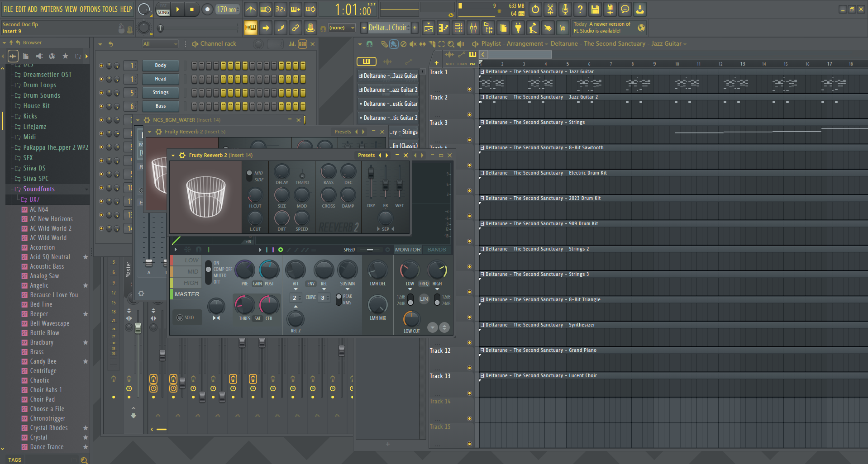Viewport: 868px width, 464px height.
Task: Mute the Body channel with its LED
Action: 101,66
